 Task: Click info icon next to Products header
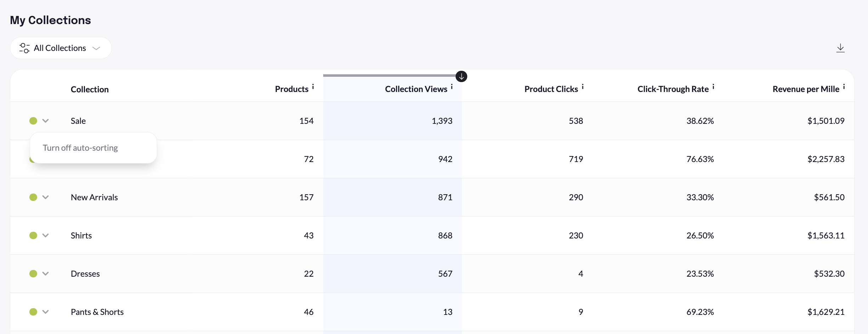[313, 87]
